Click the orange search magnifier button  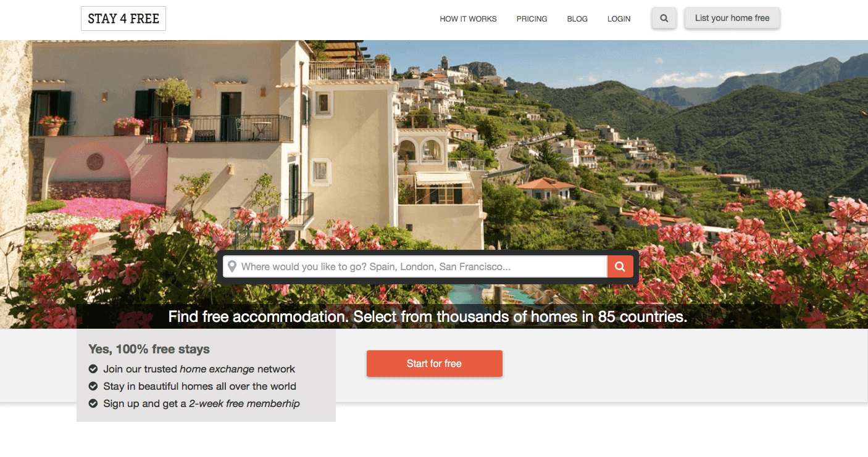(620, 266)
